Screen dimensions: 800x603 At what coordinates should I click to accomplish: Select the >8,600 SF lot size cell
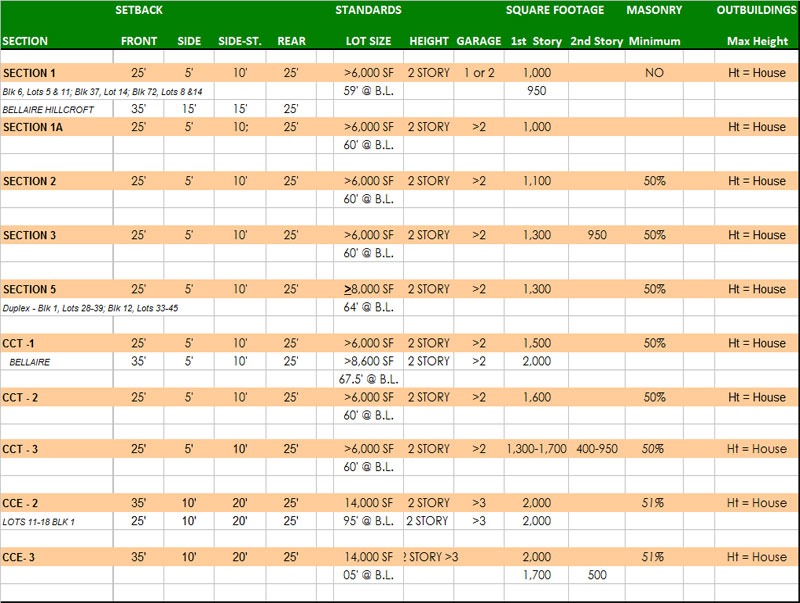click(x=368, y=361)
